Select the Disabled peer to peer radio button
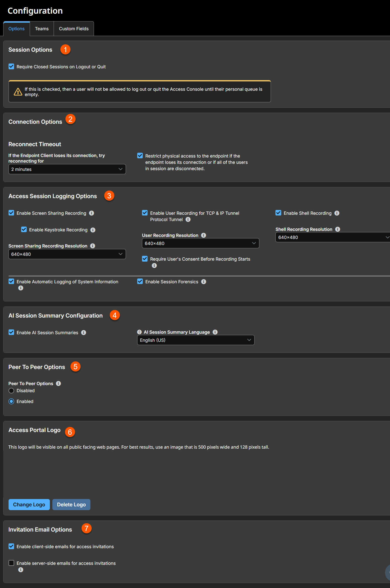 tap(11, 391)
